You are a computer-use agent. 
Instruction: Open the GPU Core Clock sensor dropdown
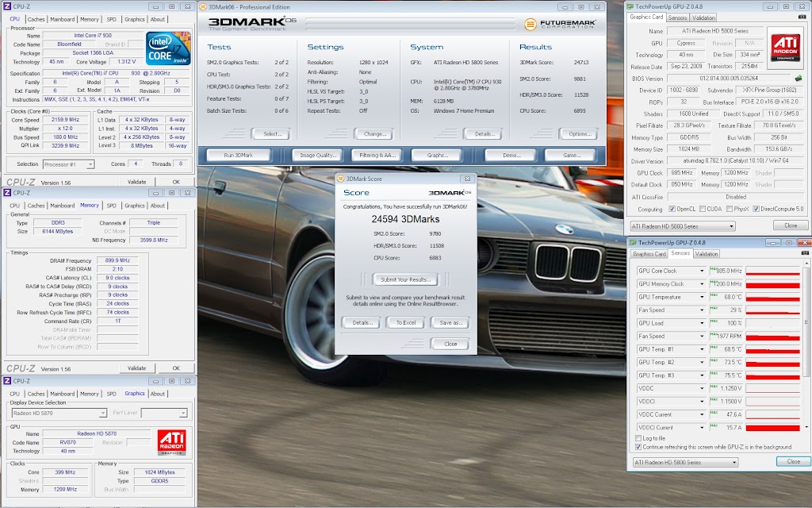702,271
